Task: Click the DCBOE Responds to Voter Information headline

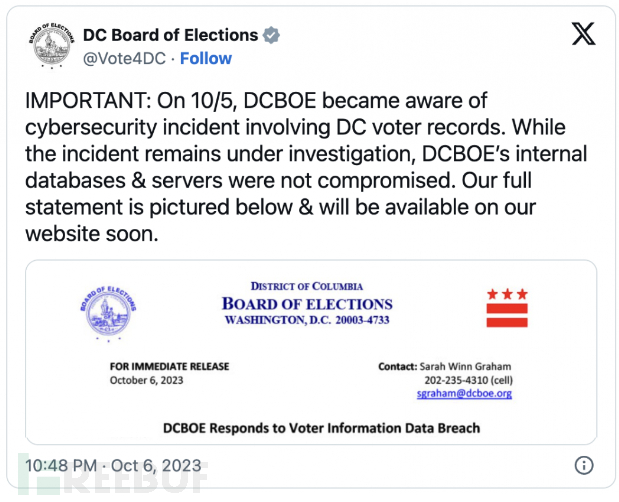Action: point(321,428)
